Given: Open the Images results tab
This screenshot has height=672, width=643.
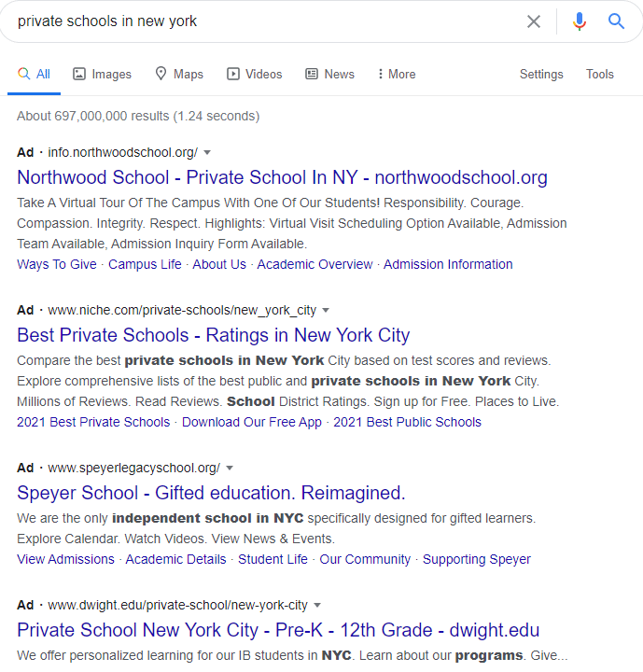Looking at the screenshot, I should pos(103,75).
